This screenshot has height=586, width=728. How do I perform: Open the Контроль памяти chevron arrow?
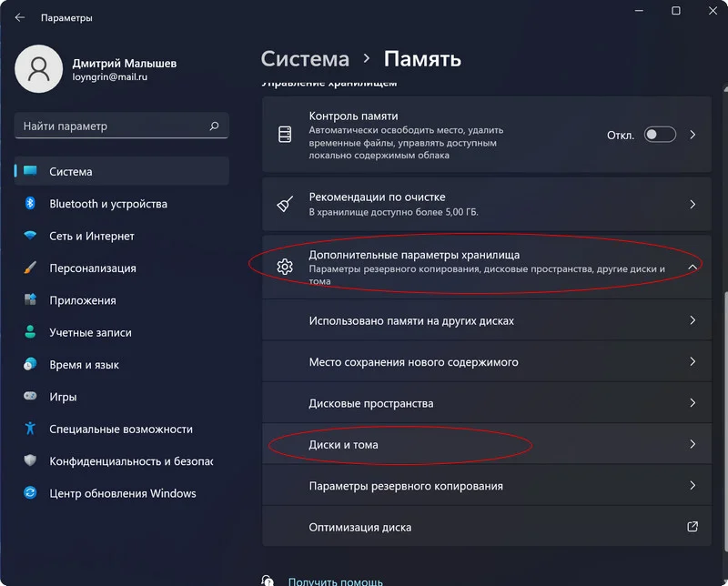(693, 135)
